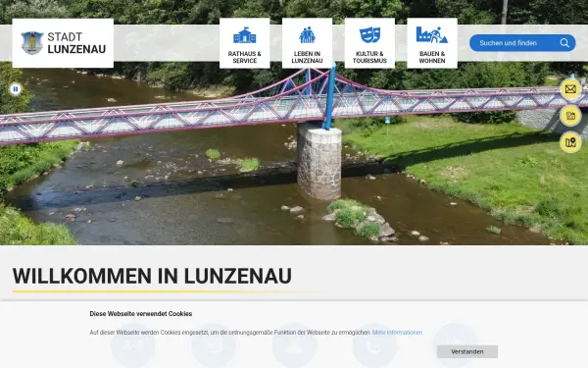
Task: Open the yellow envelope contact button
Action: [x=570, y=89]
